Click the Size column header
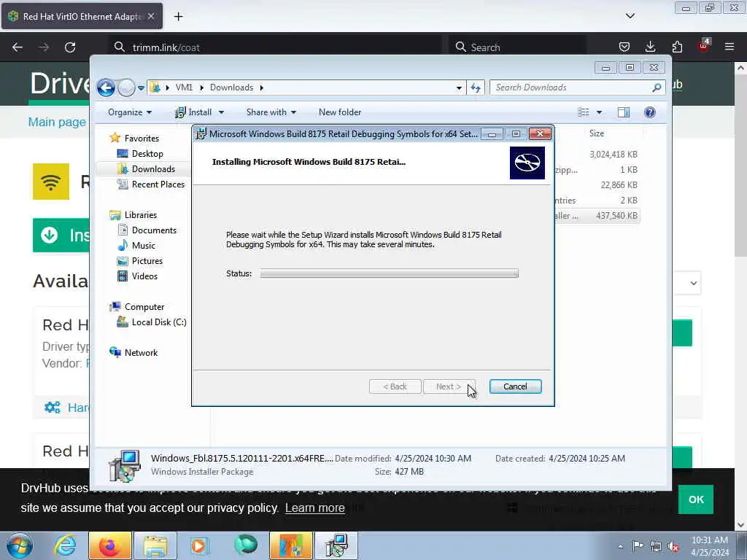The width and height of the screenshot is (747, 560). [597, 133]
